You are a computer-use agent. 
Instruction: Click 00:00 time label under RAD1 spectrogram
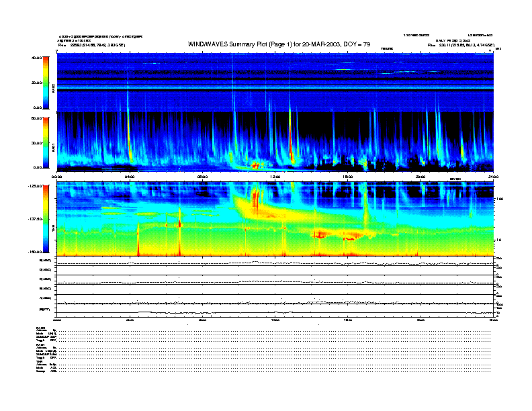pos(56,177)
